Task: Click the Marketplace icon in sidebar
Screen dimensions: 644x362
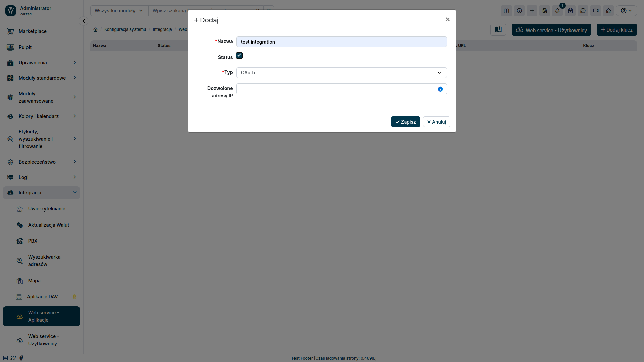Action: (11, 31)
